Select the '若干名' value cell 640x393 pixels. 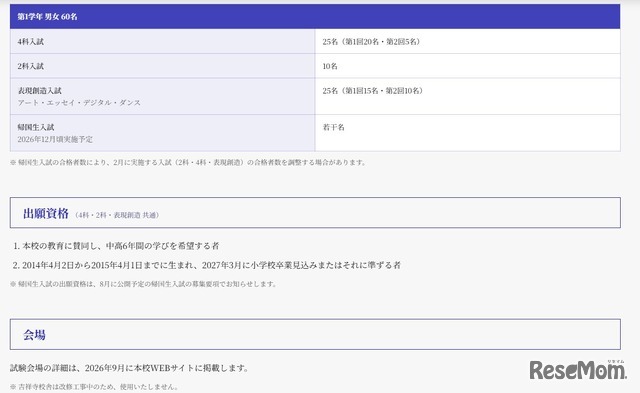pos(467,133)
